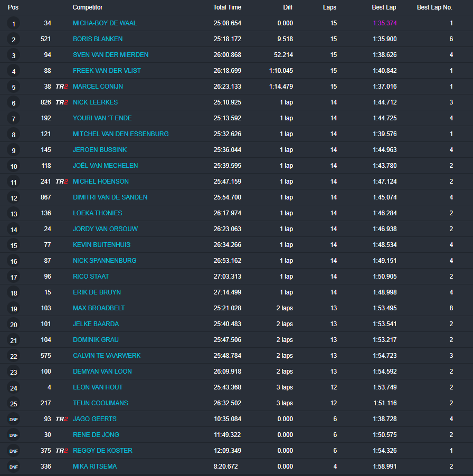The height and width of the screenshot is (476, 473).
Task: Click the TR2 badge in Michel Hoenson's row
Action: point(62,182)
